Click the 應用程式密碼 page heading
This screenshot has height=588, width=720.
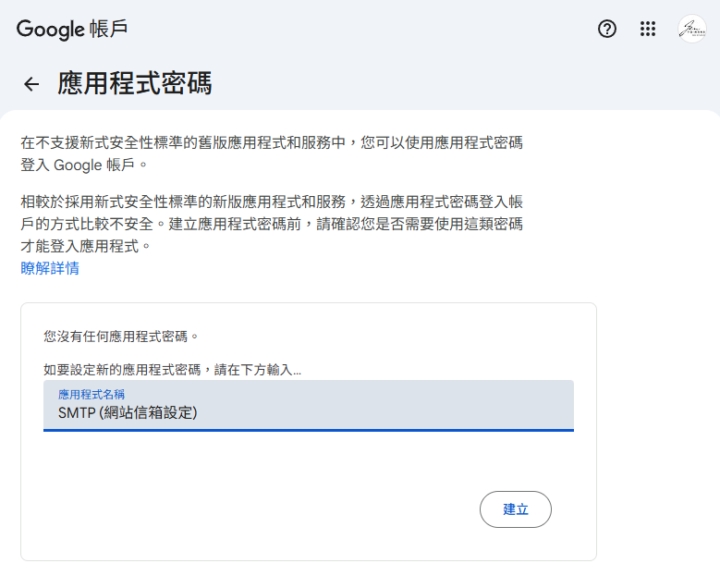135,84
